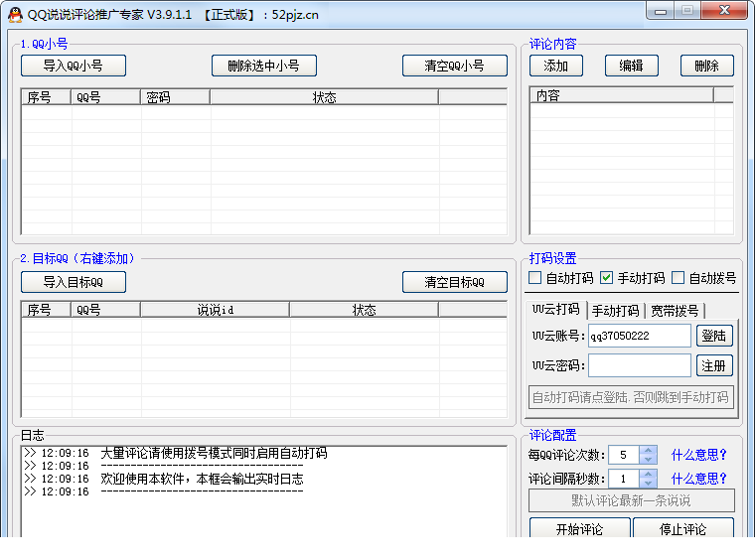The image size is (755, 560).
Task: Click the 登陆 button
Action: coord(714,336)
